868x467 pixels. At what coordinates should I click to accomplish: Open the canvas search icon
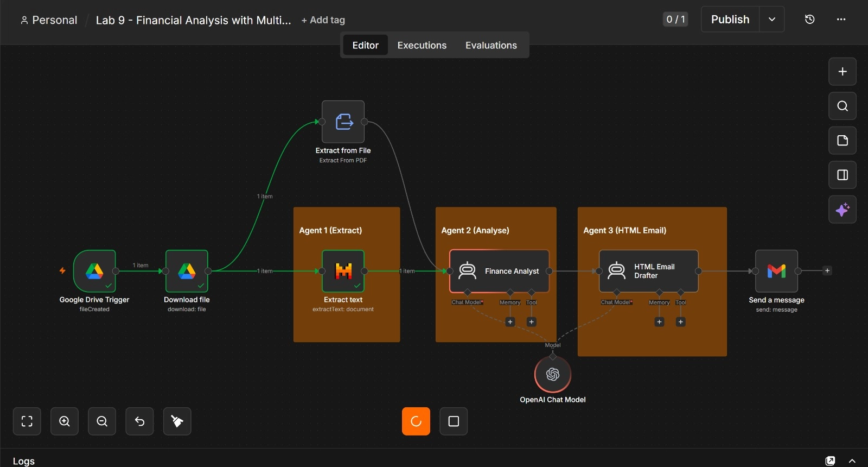click(843, 106)
